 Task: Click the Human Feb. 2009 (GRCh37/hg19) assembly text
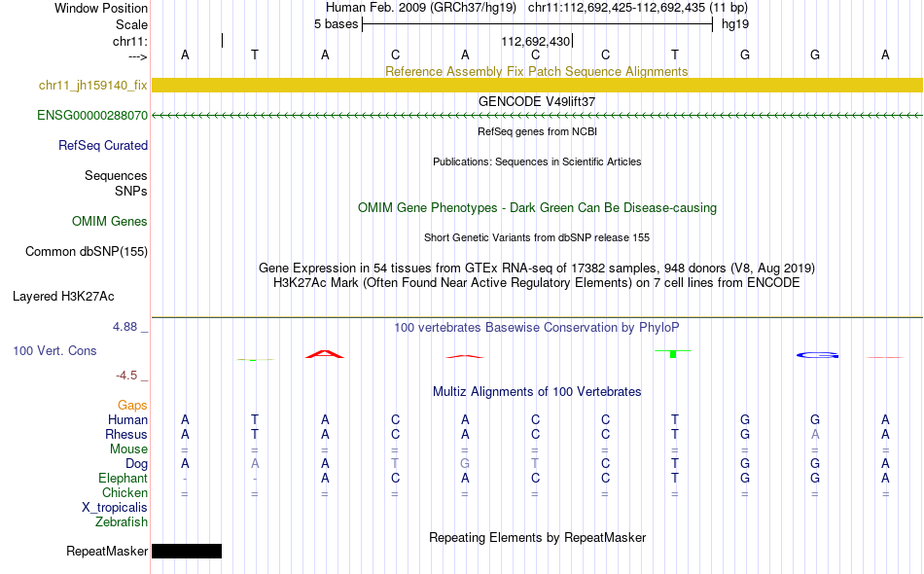(x=421, y=8)
